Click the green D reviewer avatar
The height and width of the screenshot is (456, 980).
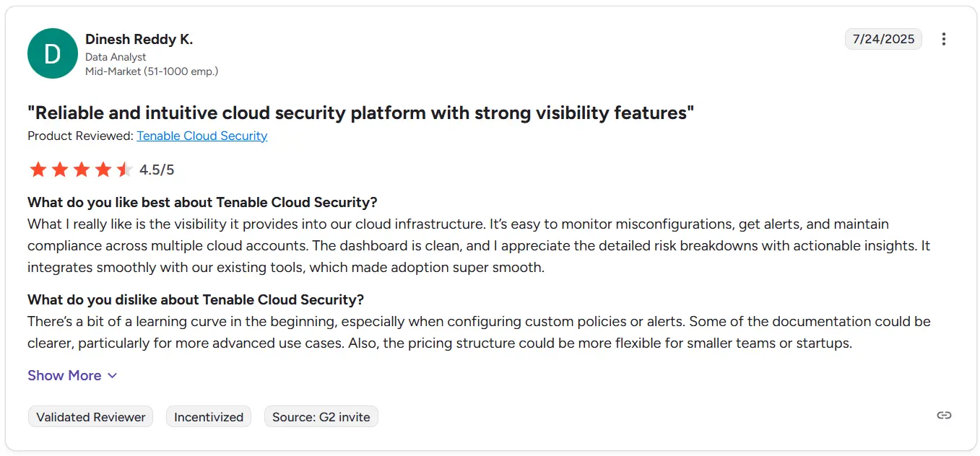pyautogui.click(x=53, y=53)
